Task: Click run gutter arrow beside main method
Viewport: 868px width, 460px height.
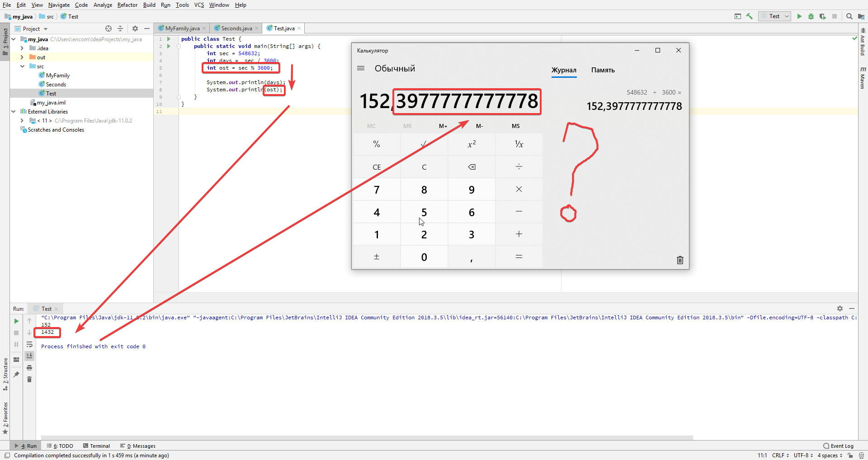Action: pyautogui.click(x=169, y=46)
